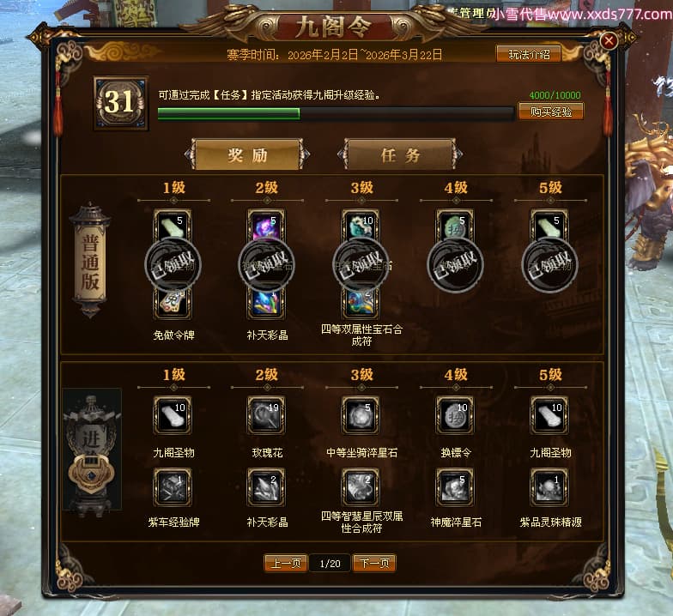Go to 下一页 of rewards
Screen dimensions: 673x616
374,563
